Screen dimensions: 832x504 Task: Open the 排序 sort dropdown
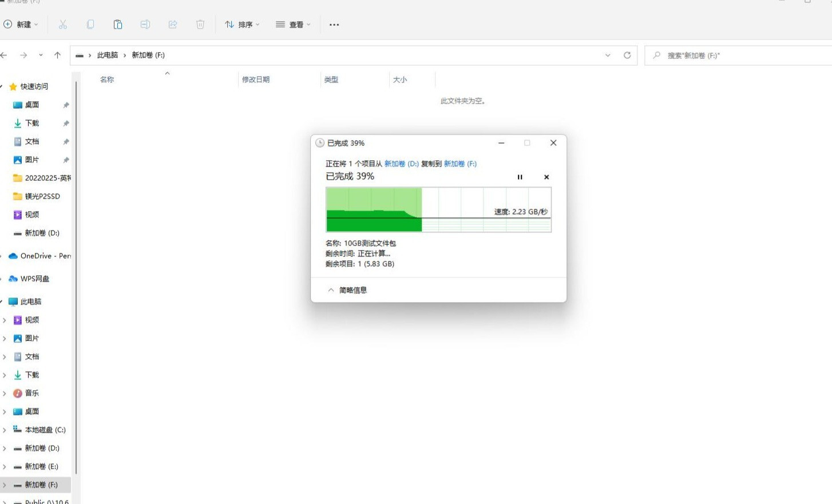click(x=242, y=25)
